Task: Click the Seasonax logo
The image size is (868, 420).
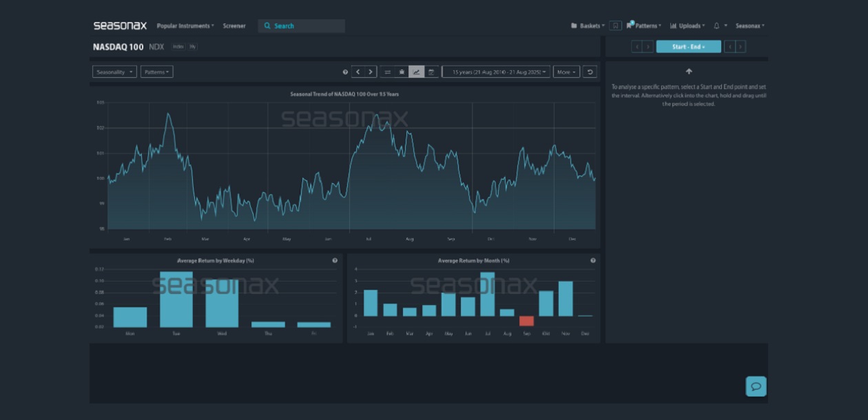Action: 120,25
